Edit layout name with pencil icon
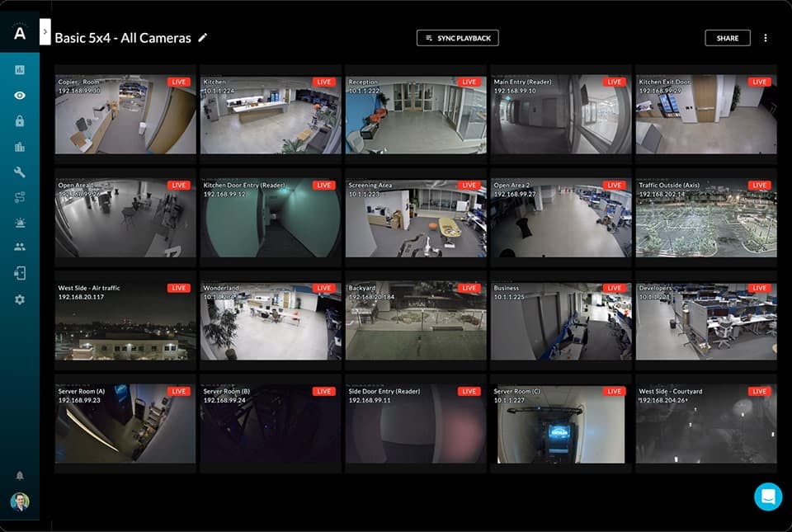Viewport: 792px width, 532px height. point(203,38)
